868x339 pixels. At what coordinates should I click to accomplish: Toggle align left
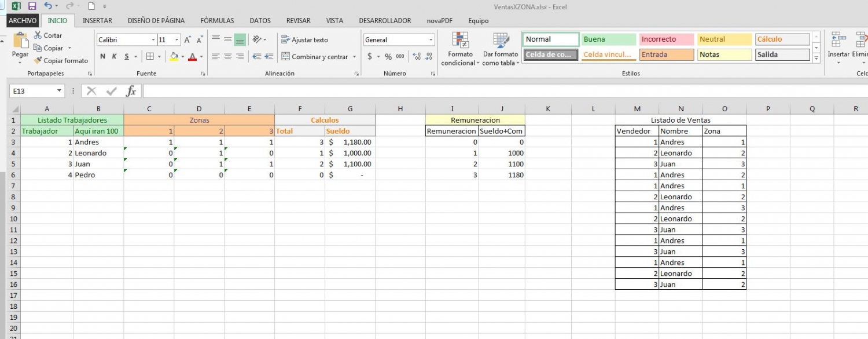tap(216, 57)
